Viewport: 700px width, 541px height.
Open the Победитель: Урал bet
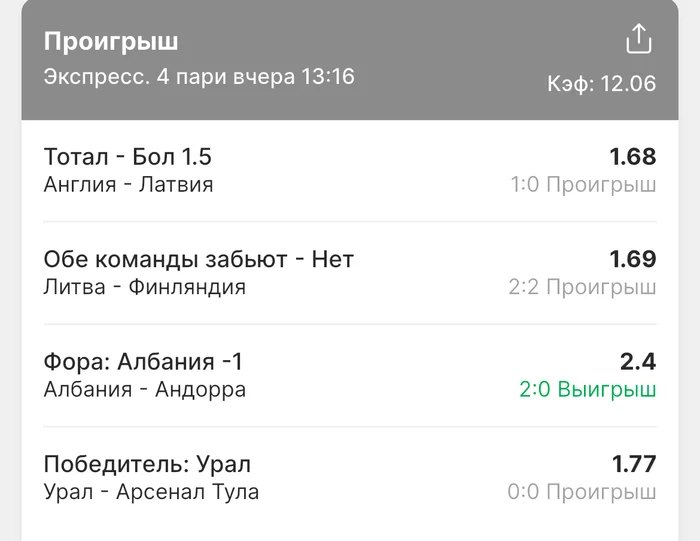pyautogui.click(x=147, y=464)
